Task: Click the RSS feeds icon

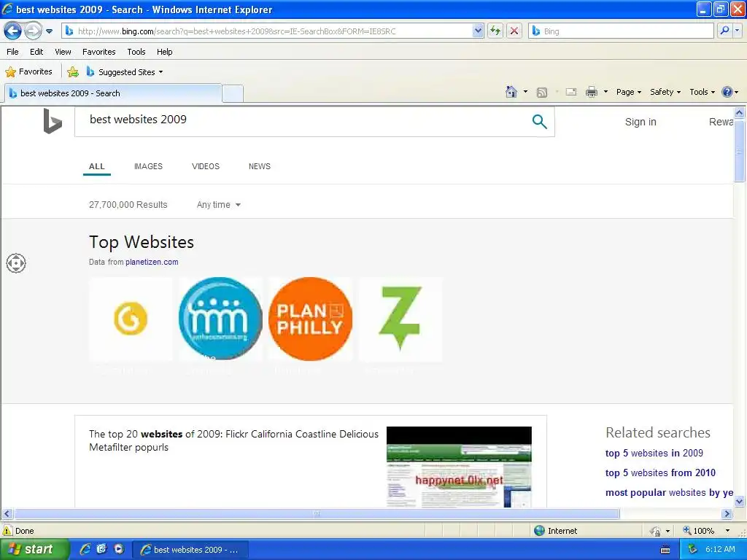Action: pyautogui.click(x=542, y=93)
